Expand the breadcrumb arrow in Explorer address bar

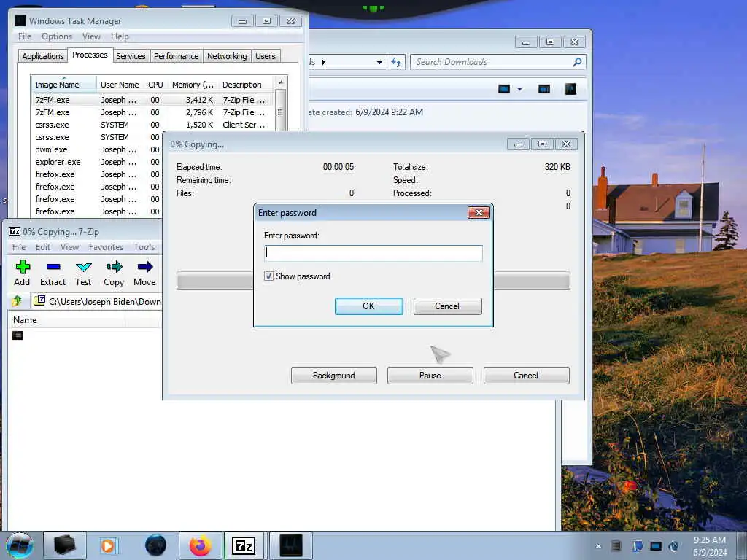point(324,62)
